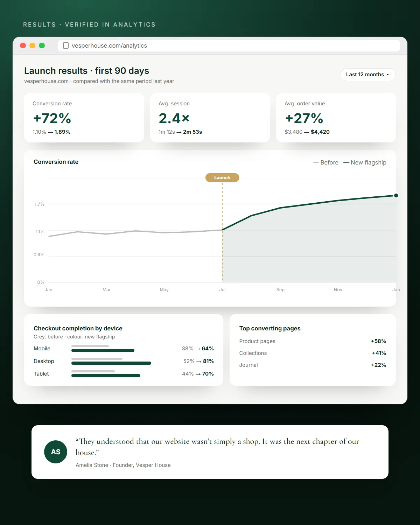Image resolution: width=420 pixels, height=525 pixels.
Task: Click the +22% journal figure
Action: click(x=379, y=365)
